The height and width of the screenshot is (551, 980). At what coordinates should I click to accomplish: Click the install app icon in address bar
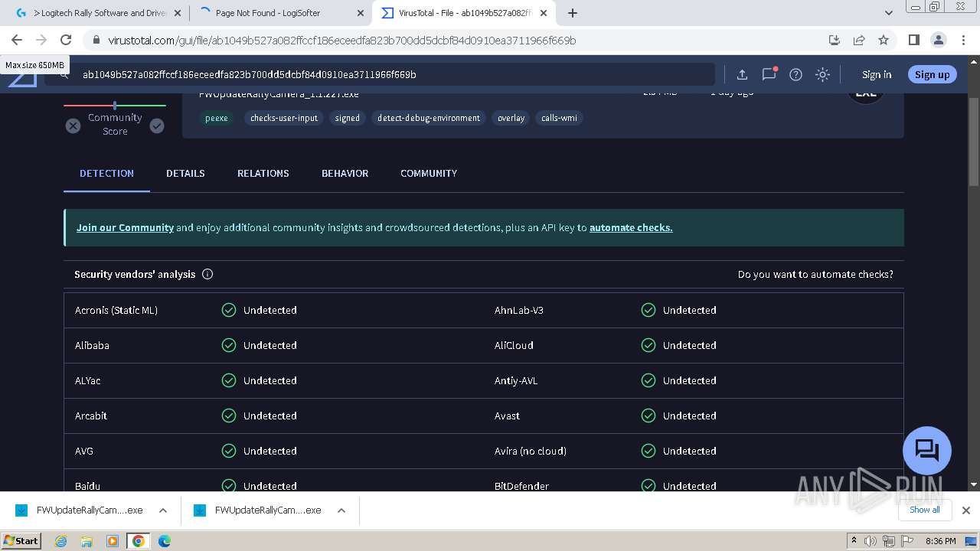835,40
